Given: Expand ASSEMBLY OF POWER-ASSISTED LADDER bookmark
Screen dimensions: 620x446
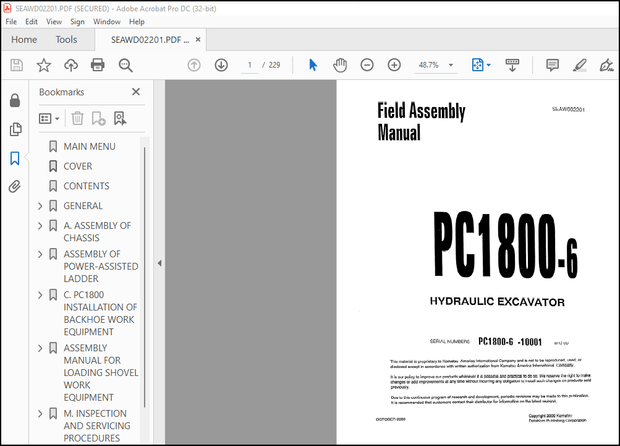Looking at the screenshot, I should [40, 254].
